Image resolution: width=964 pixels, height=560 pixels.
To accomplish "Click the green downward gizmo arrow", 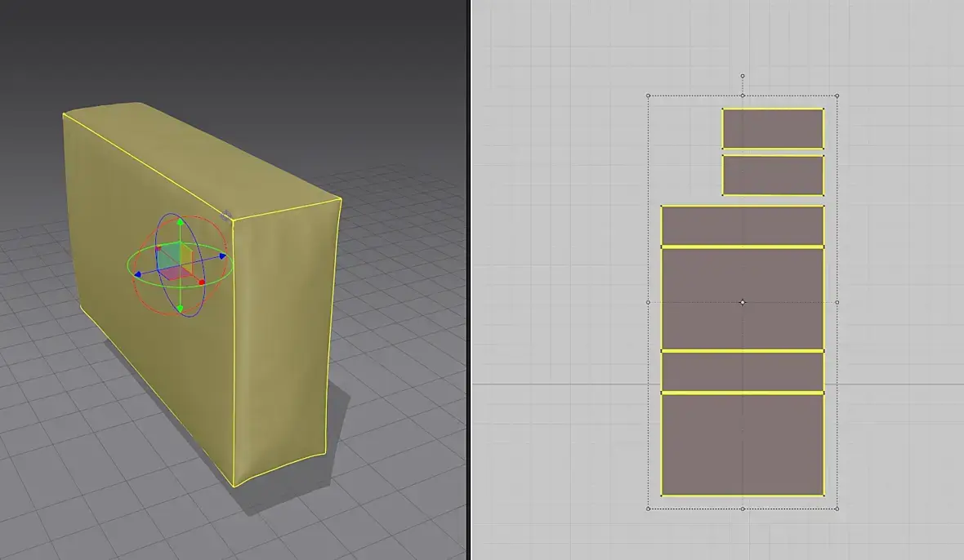I will 180,309.
